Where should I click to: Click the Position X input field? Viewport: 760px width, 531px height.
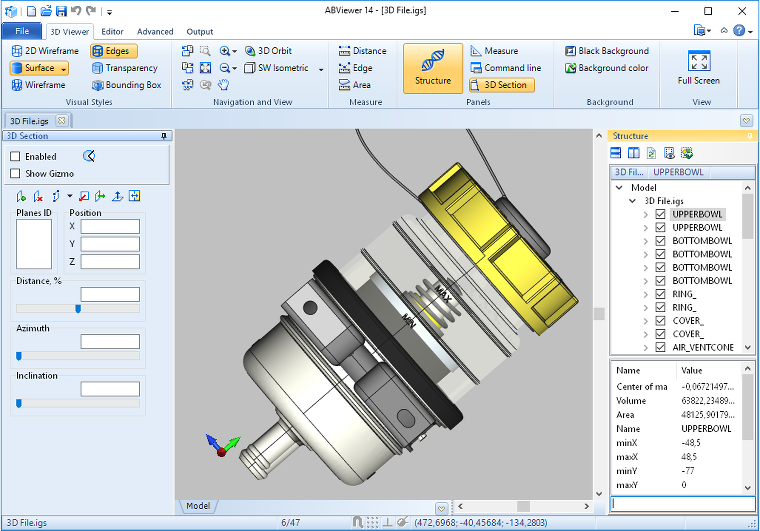[x=110, y=226]
